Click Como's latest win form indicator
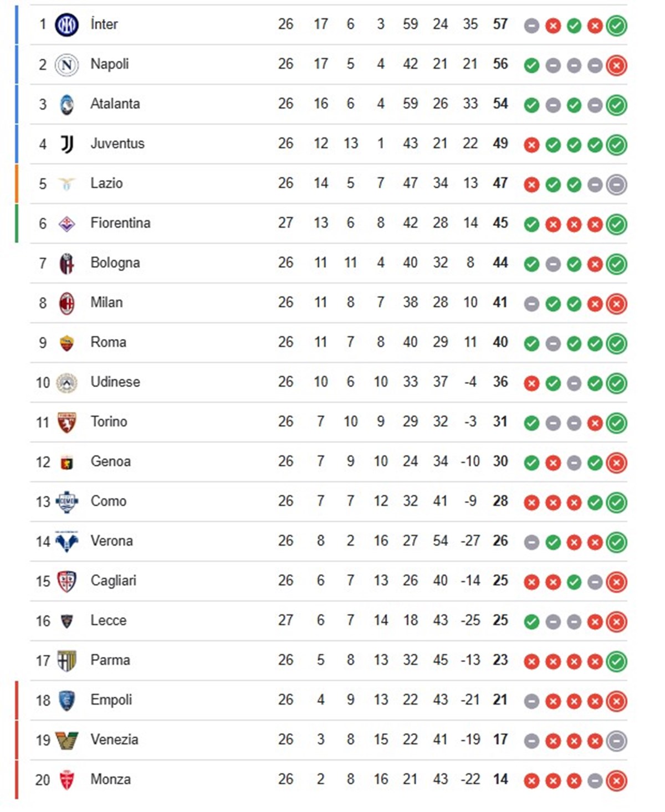The image size is (665, 812). pyautogui.click(x=616, y=502)
